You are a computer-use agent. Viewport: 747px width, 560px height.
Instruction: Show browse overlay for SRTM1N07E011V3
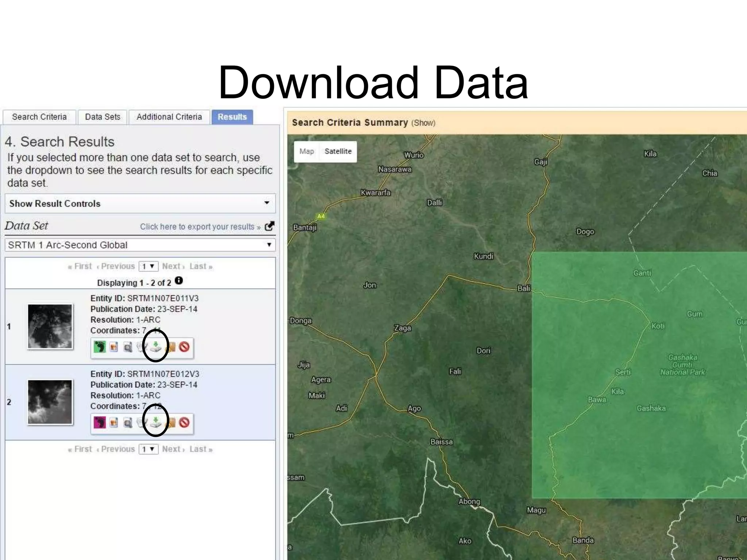114,347
